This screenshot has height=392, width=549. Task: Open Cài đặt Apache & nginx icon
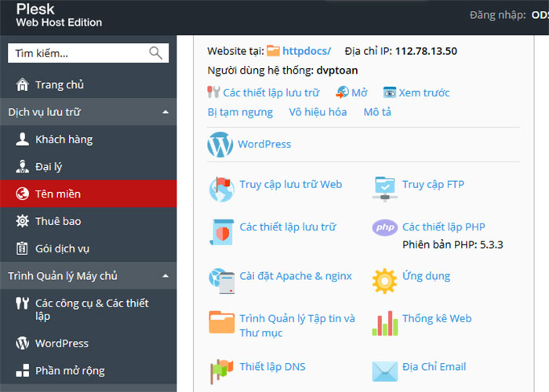tap(221, 278)
